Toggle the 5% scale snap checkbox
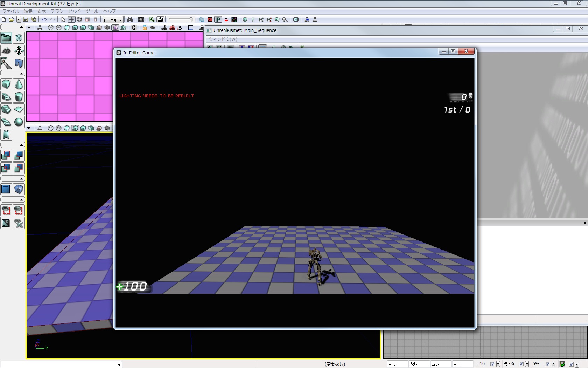 (x=548, y=364)
